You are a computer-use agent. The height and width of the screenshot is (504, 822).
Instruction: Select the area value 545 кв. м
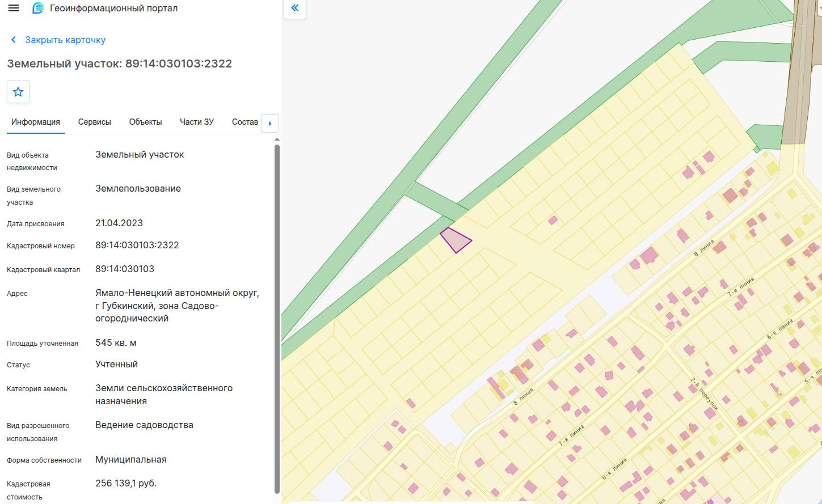tap(116, 342)
